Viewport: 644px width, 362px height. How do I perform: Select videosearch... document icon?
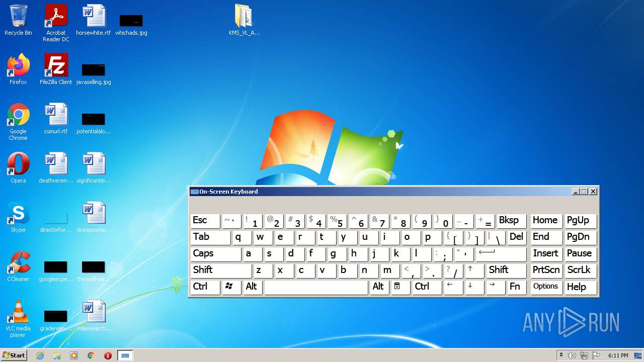click(x=94, y=316)
